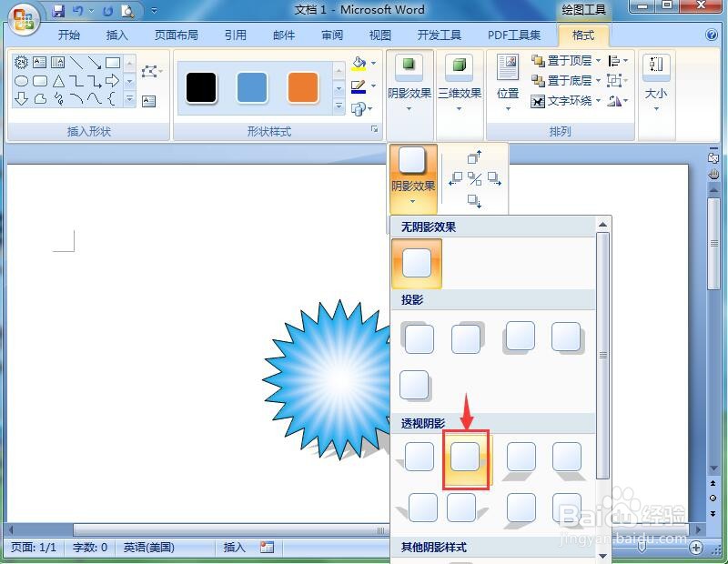Expand the 置于底层 arrow
Image resolution: width=728 pixels, height=564 pixels.
click(x=598, y=81)
